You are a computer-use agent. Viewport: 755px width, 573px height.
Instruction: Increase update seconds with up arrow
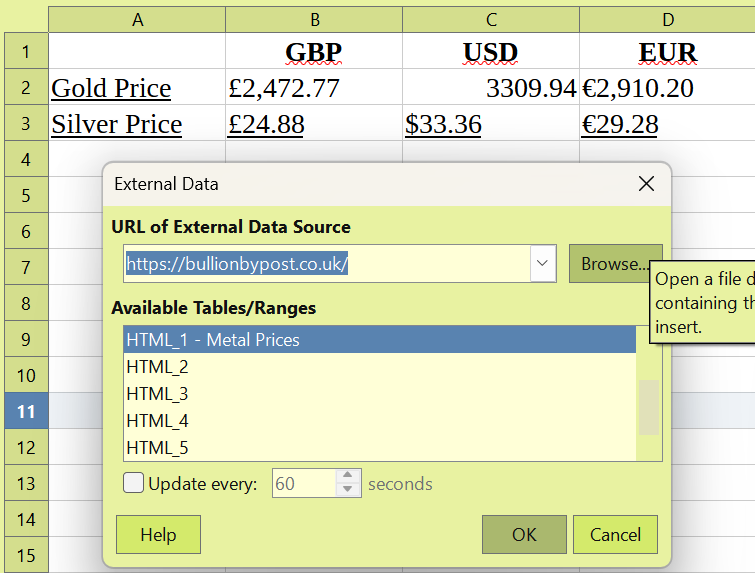pyautogui.click(x=348, y=476)
